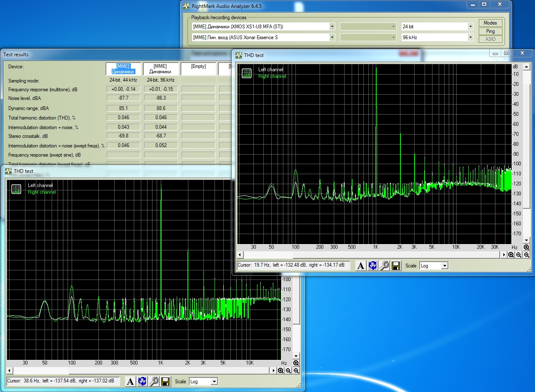Image resolution: width=535 pixels, height=392 pixels.
Task: Expand the 24 bit depth dropdown
Action: coord(470,27)
